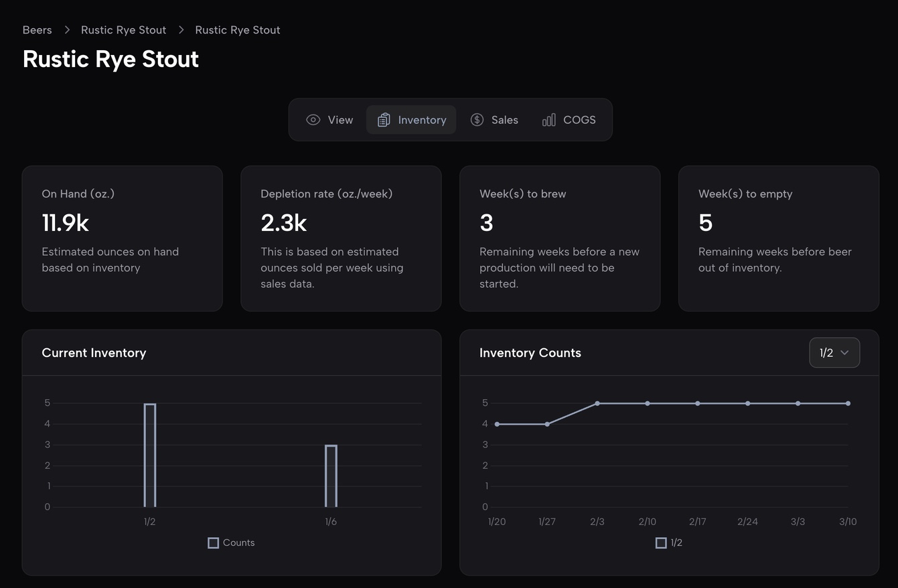This screenshot has height=588, width=898.
Task: Click the chevron before the last breadcrumb item
Action: click(180, 29)
